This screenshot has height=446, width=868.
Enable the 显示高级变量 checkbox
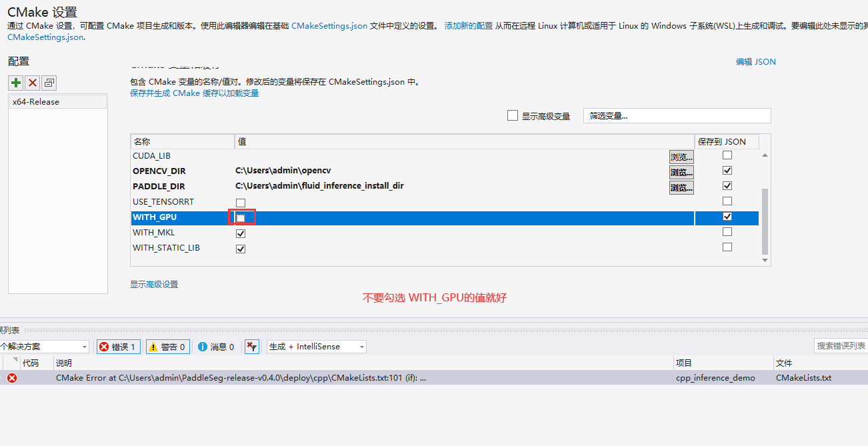pos(513,115)
